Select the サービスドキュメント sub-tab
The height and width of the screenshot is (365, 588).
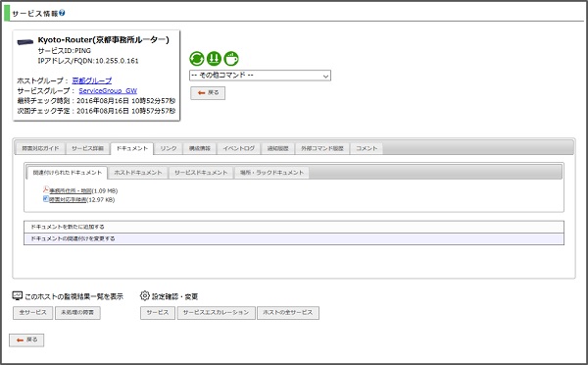click(201, 173)
